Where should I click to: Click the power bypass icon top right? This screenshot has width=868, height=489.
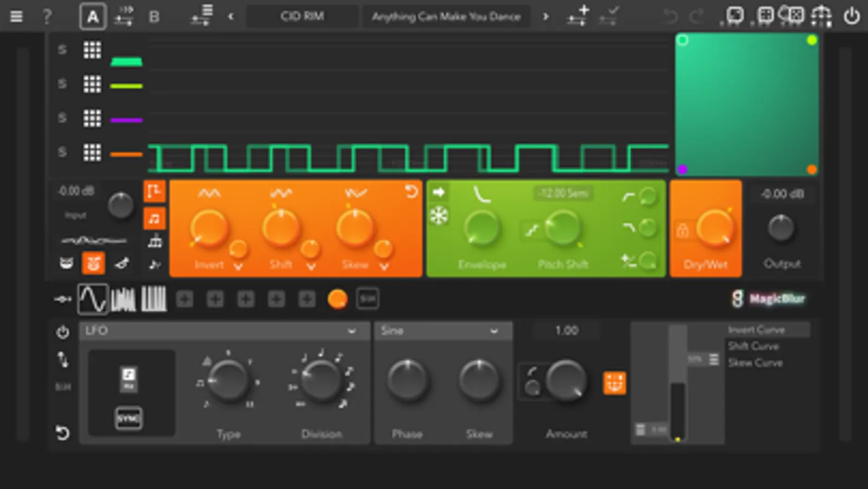point(851,16)
